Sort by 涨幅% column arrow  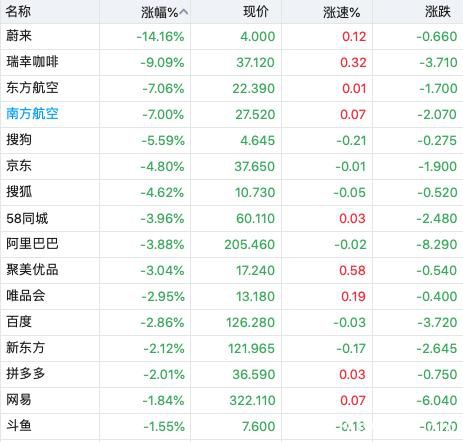click(x=184, y=13)
